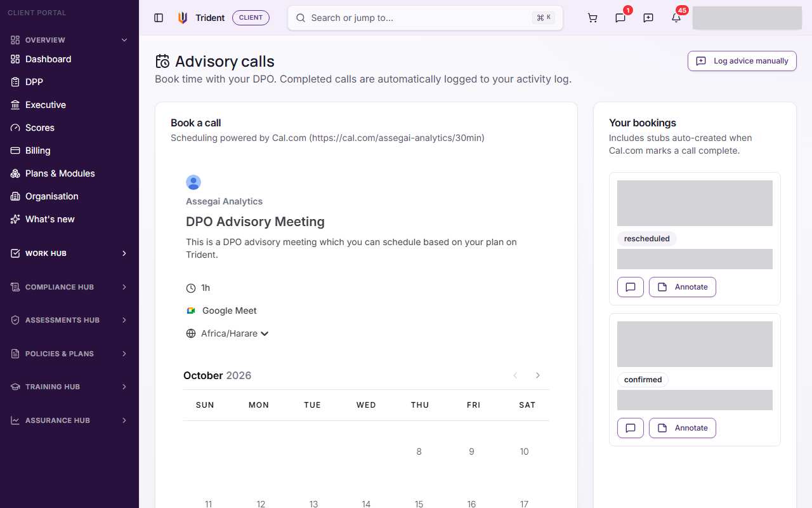Go to previous month in calendar
This screenshot has width=812, height=508.
[x=515, y=375]
